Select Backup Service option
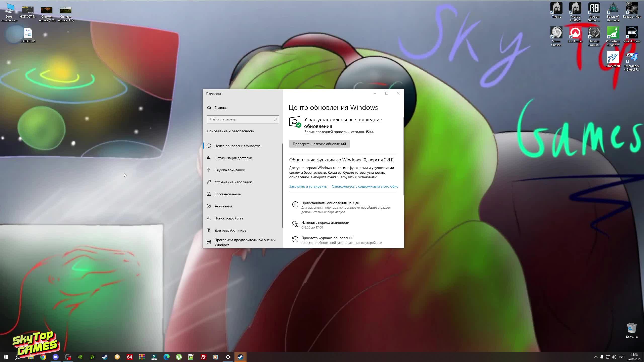 coord(230,170)
